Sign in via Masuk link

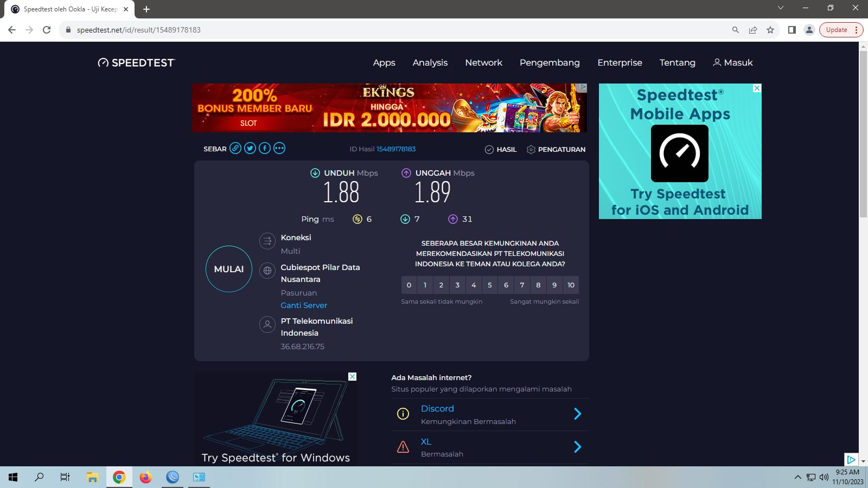[733, 63]
